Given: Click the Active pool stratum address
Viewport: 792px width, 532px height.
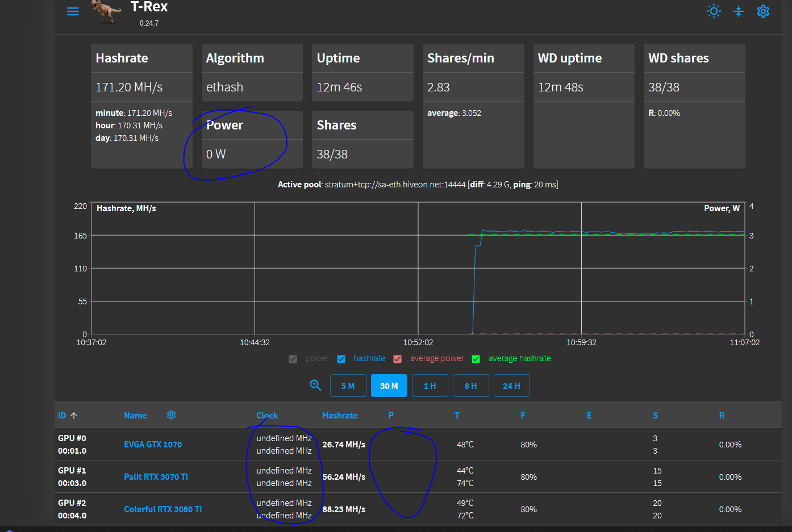Looking at the screenshot, I should (x=395, y=185).
